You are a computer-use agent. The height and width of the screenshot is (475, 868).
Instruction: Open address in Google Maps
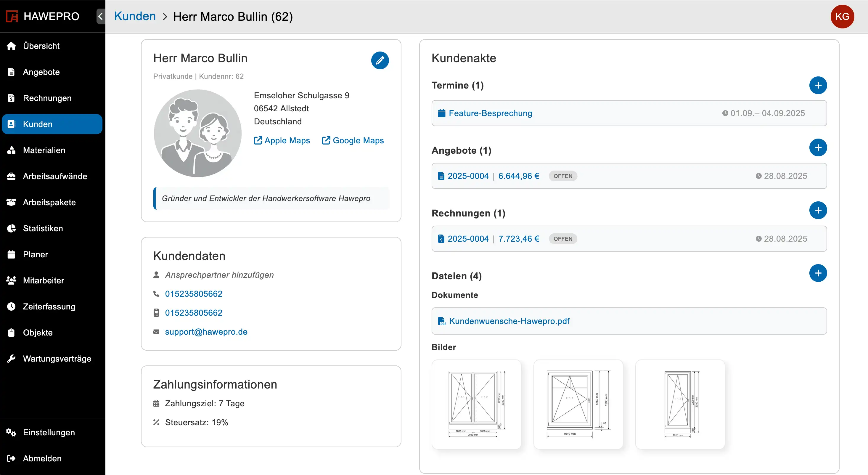(x=353, y=141)
